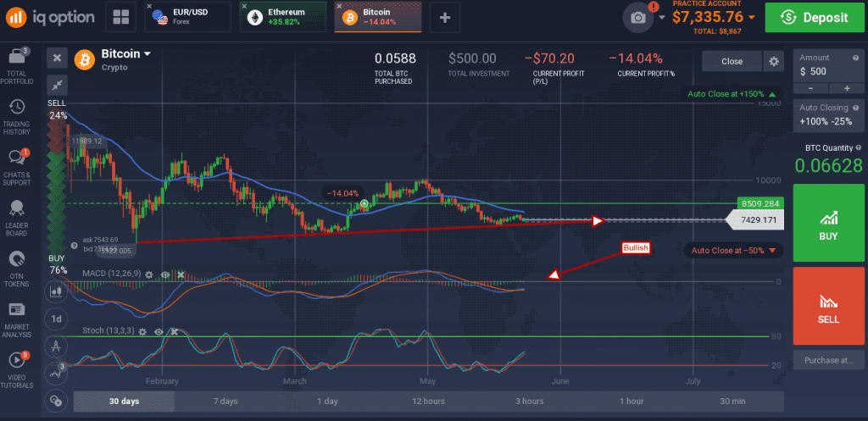This screenshot has height=421, width=868.
Task: Click the bottom-left chart tools icon
Action: coord(56,400)
